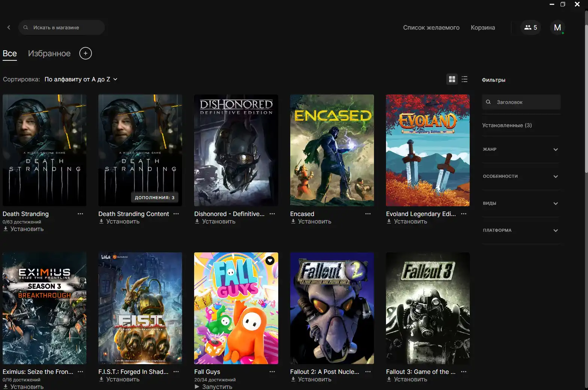Install Fallout 3

407,379
